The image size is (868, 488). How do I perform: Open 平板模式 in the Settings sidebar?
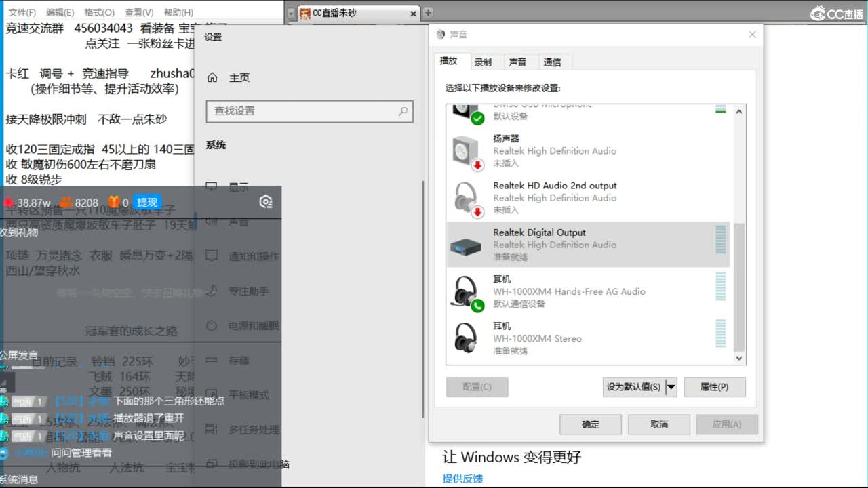(248, 395)
